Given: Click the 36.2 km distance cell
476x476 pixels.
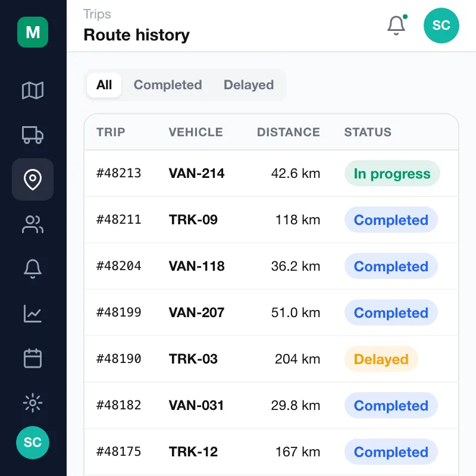Looking at the screenshot, I should (296, 266).
